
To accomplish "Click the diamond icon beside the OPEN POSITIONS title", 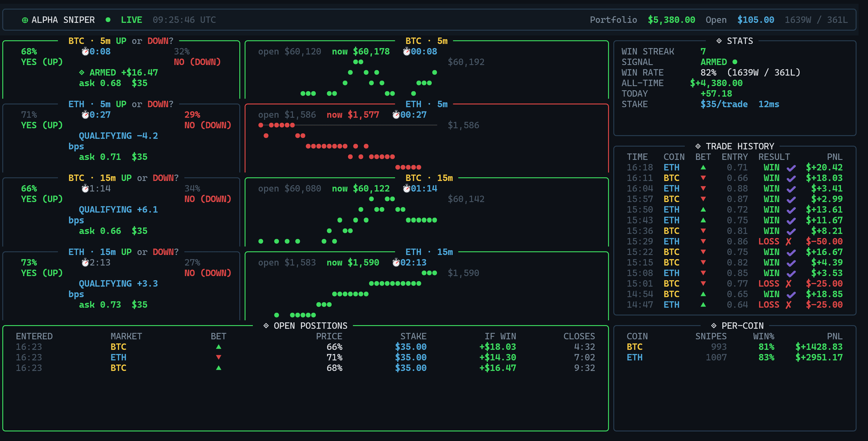I will 266,326.
